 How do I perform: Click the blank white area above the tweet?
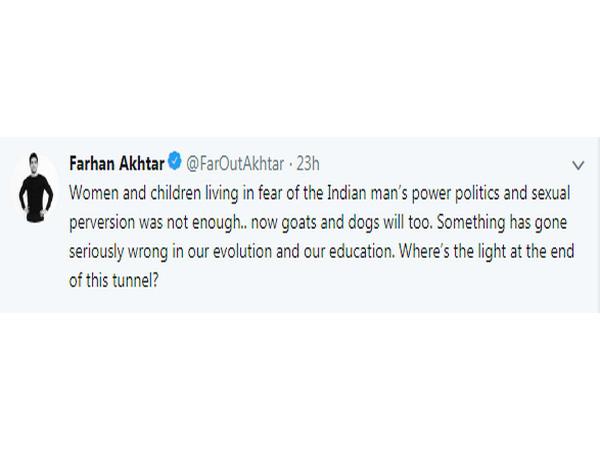[300, 69]
